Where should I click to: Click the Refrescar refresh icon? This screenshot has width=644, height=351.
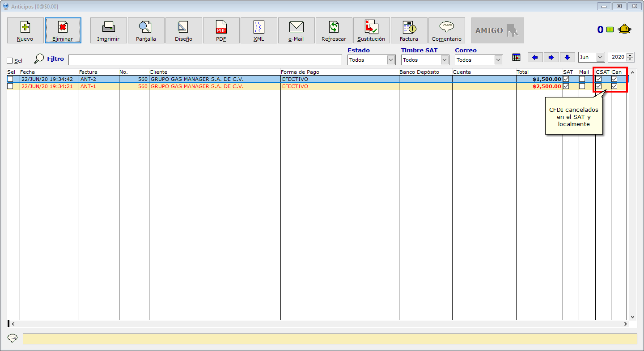point(334,27)
